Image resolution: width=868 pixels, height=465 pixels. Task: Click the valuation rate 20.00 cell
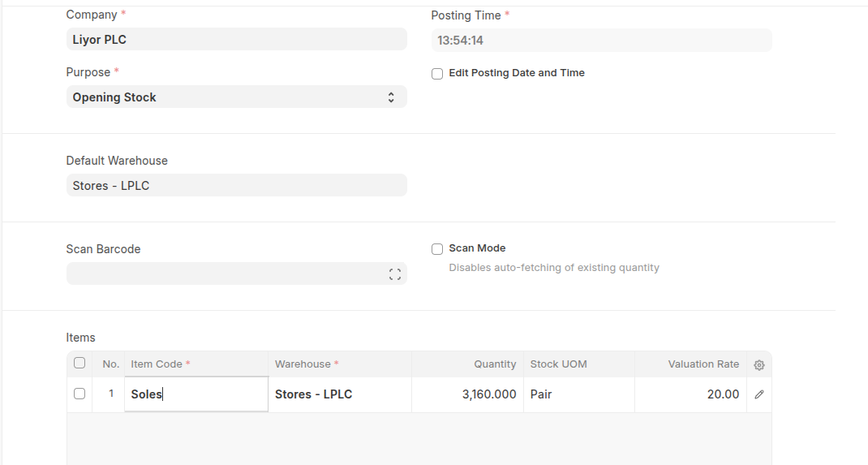690,394
